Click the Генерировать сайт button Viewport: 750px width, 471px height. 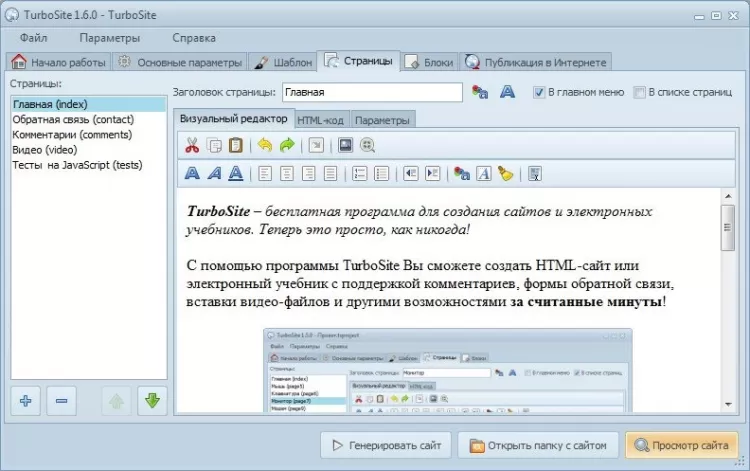386,445
